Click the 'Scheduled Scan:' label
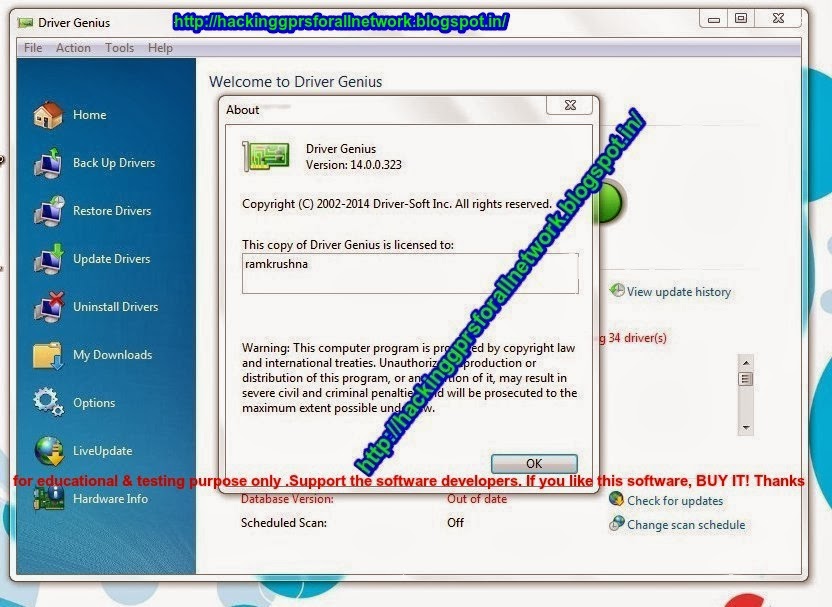832x607 pixels. tap(284, 523)
